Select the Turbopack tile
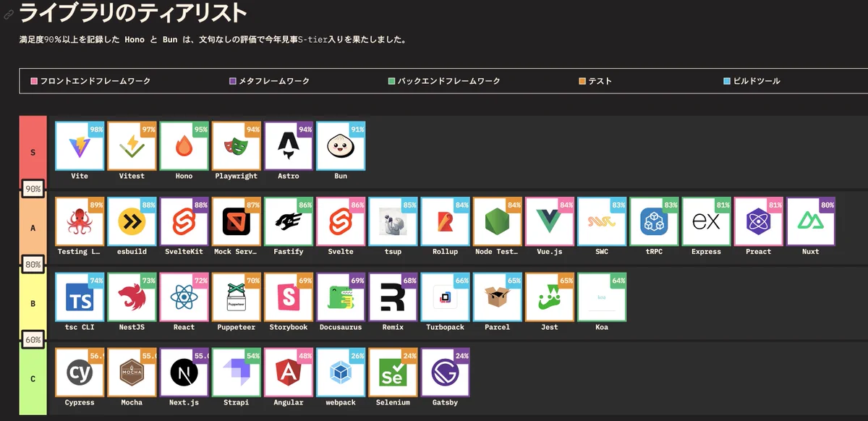Screen dimensions: 868x421 tap(445, 297)
